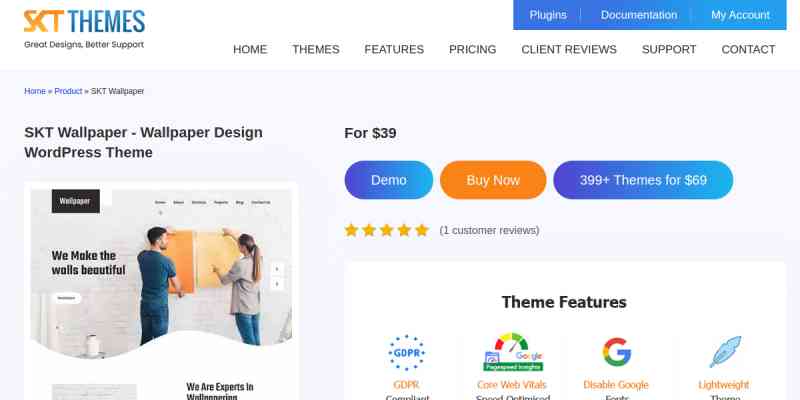Open the SKT Wallpaper theme preview thumbnail
The image size is (800, 400).
[161, 291]
